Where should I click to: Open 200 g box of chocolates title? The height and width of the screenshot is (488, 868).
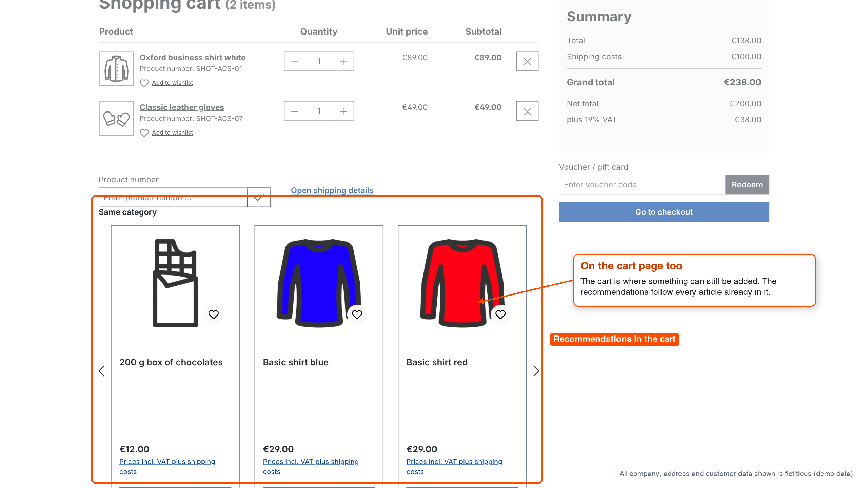171,362
